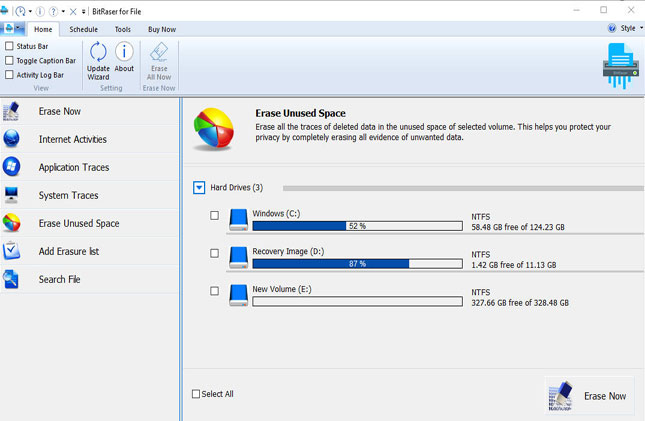
Task: Close the BitRaser window
Action: pos(631,10)
